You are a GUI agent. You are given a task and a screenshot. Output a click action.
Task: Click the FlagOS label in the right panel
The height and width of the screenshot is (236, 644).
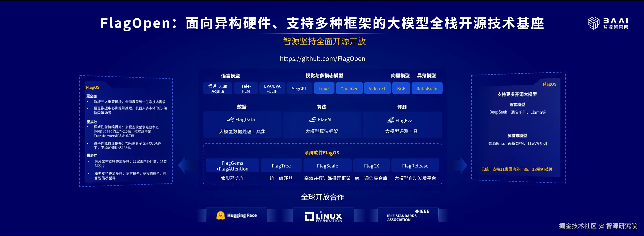[x=549, y=84]
